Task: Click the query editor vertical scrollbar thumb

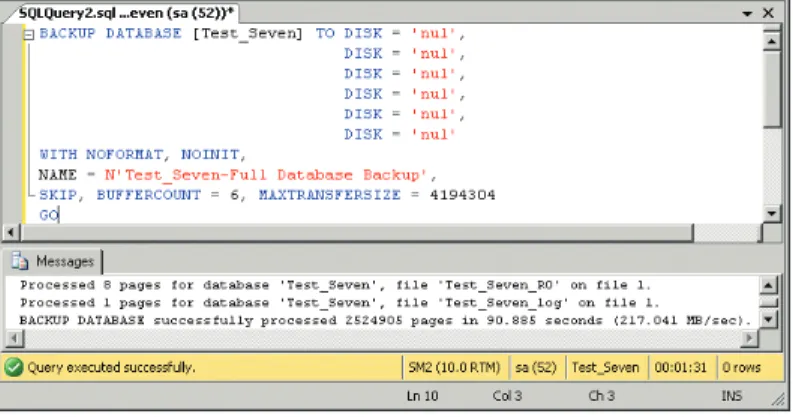Action: (772, 89)
